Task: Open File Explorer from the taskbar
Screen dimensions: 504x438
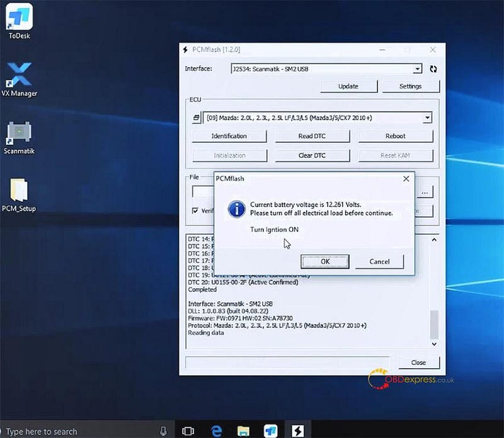Action: tap(243, 431)
